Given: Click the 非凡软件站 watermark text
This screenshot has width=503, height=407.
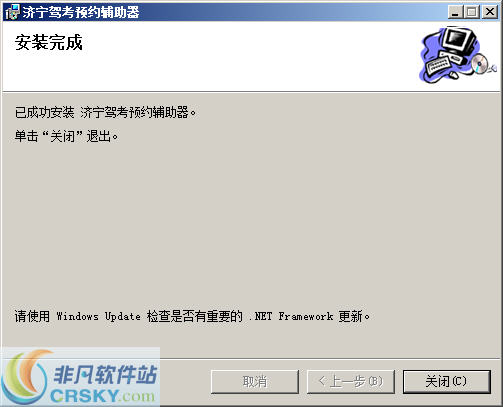Looking at the screenshot, I should 105,375.
